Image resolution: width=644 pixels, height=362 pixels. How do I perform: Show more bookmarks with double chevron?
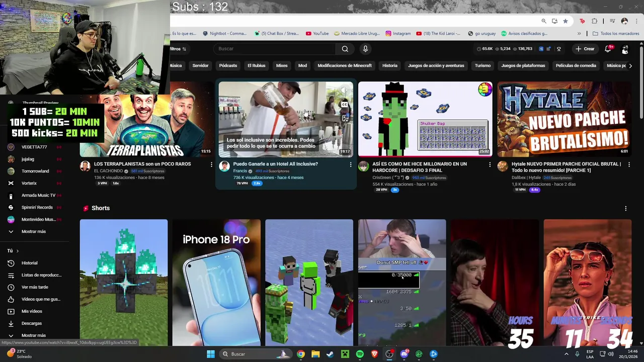579,34
